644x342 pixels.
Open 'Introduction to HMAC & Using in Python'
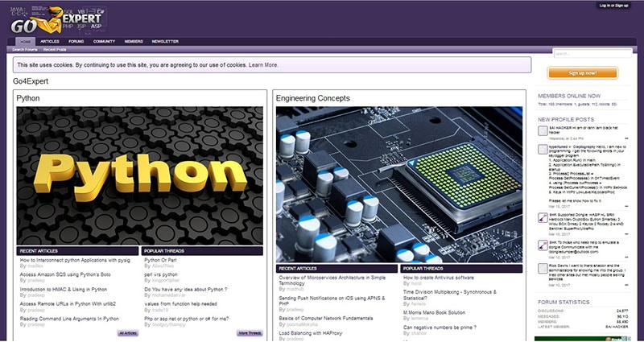tap(64, 289)
